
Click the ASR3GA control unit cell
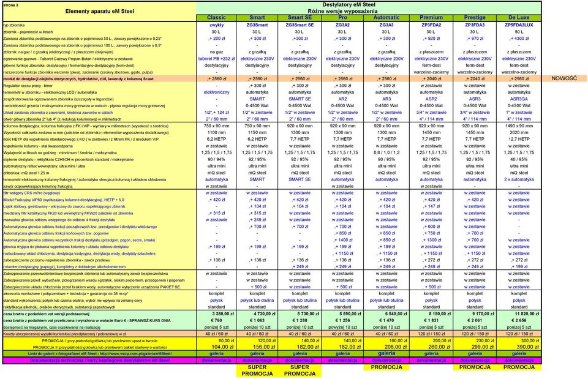519,99
